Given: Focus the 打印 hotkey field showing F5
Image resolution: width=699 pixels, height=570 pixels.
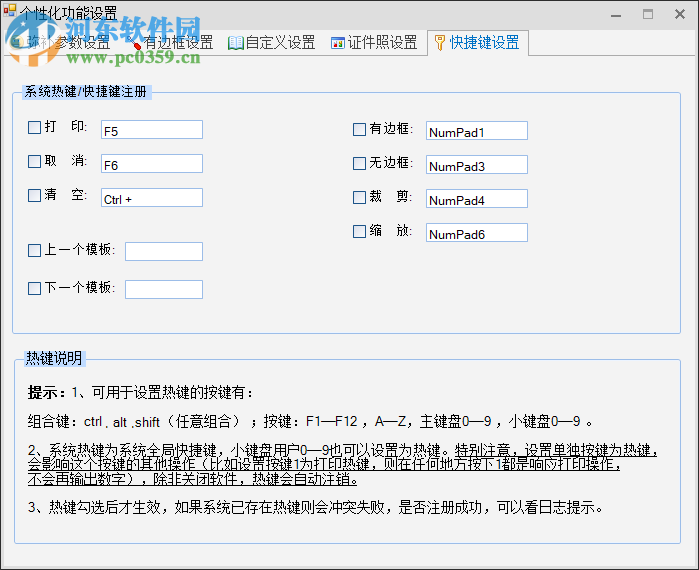Looking at the screenshot, I should 152,130.
